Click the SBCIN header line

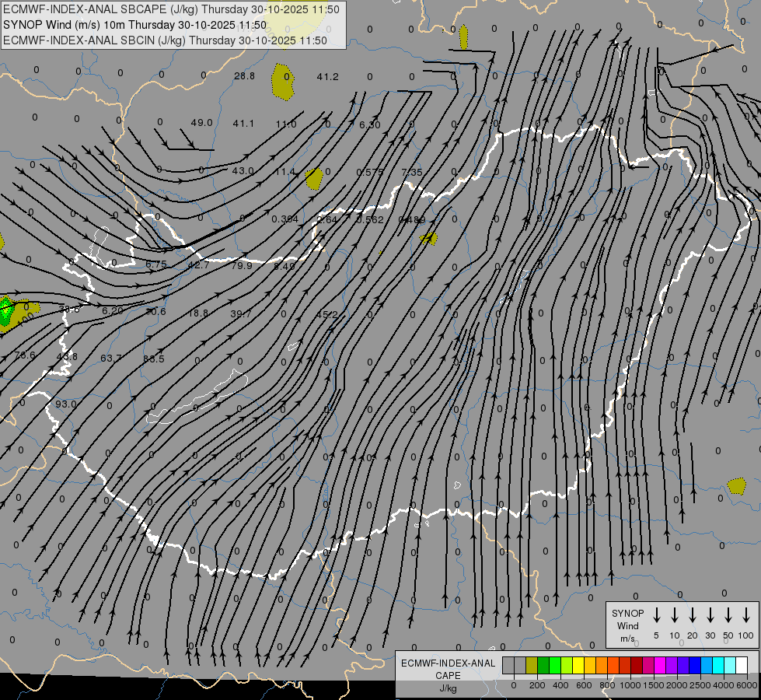[165, 40]
